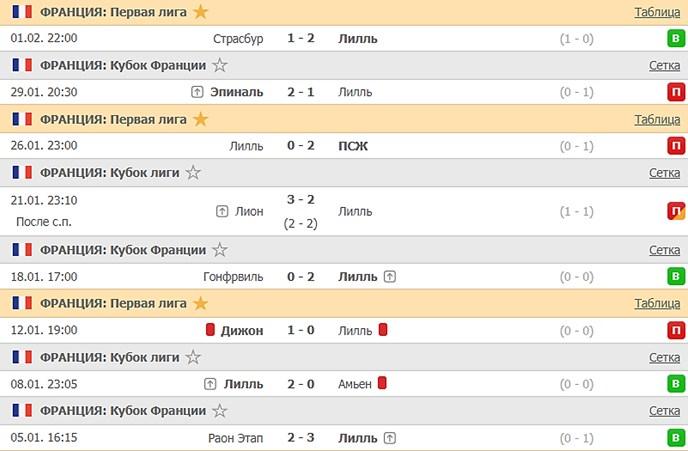
Task: Click red card icon beside Дижон
Action: tap(211, 330)
